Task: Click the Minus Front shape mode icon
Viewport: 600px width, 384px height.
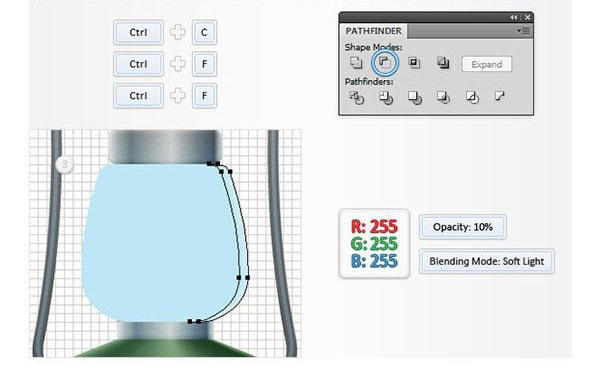Action: (385, 63)
